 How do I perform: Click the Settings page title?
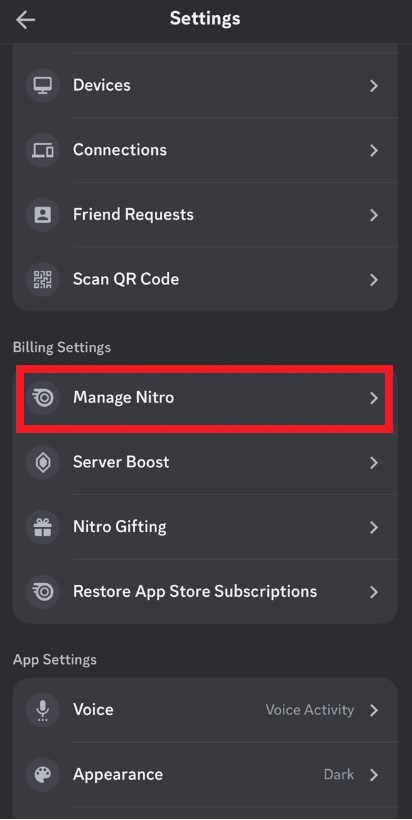[205, 18]
